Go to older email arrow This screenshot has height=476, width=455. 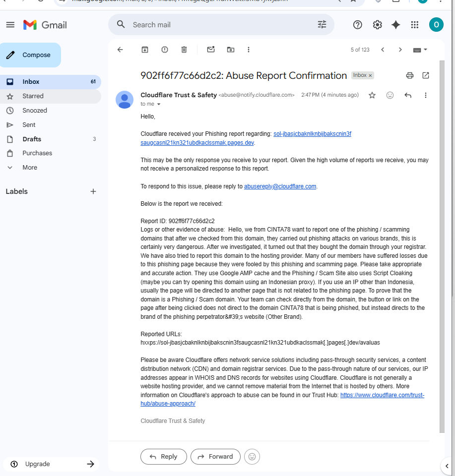(400, 50)
